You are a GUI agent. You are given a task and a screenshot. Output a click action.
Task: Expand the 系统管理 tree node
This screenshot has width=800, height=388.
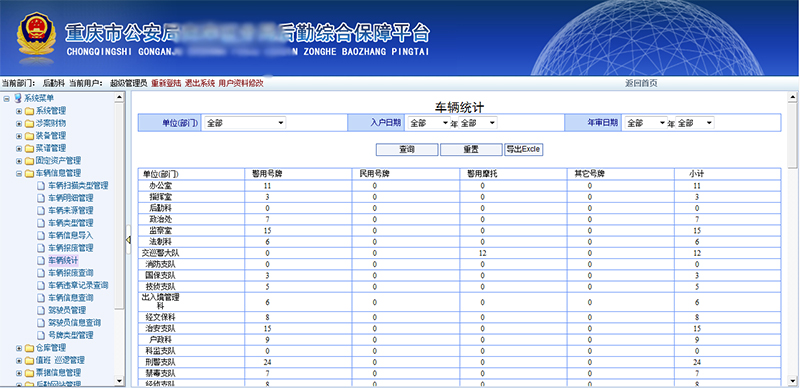pyautogui.click(x=19, y=111)
